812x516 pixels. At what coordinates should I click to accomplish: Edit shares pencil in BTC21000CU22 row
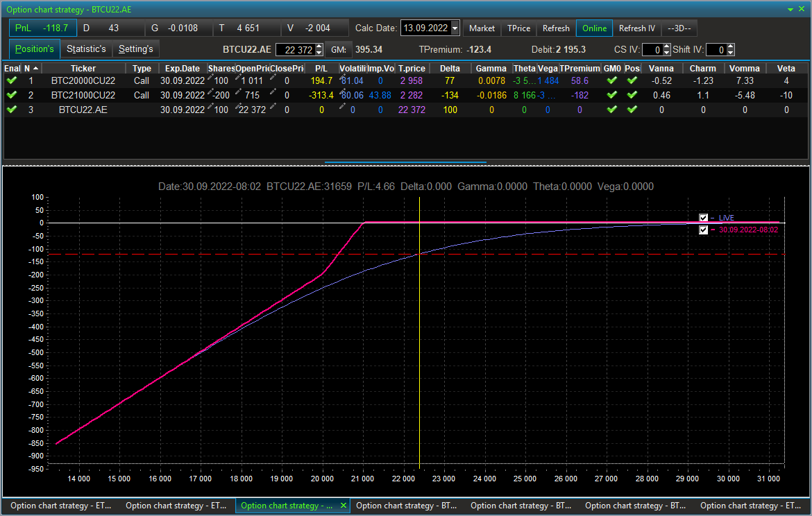click(x=210, y=92)
